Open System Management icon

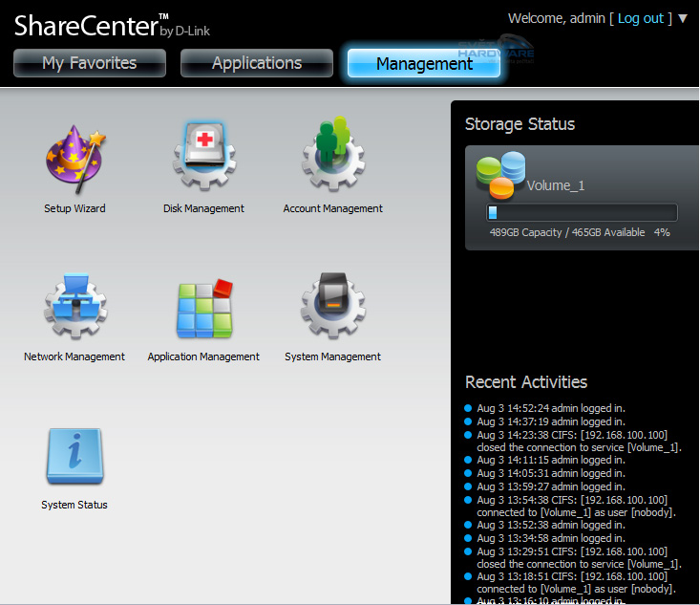[332, 308]
